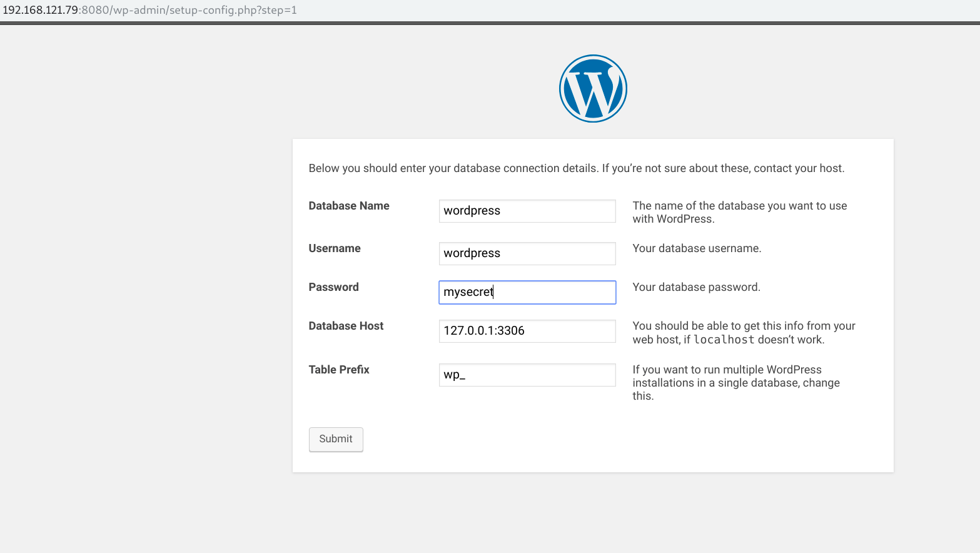Screen dimensions: 980x553
Task: Click "Your database username." help text
Action: pyautogui.click(x=697, y=248)
